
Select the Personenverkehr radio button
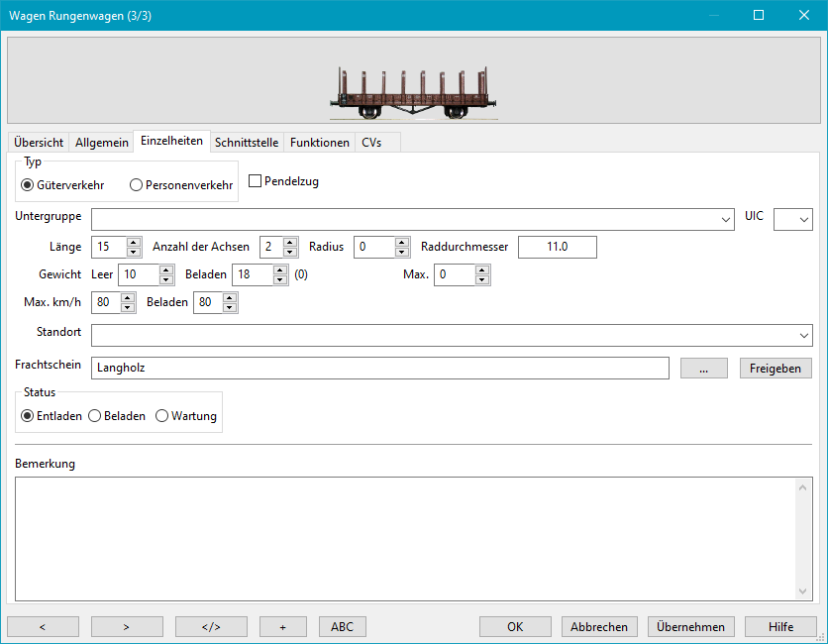click(137, 185)
